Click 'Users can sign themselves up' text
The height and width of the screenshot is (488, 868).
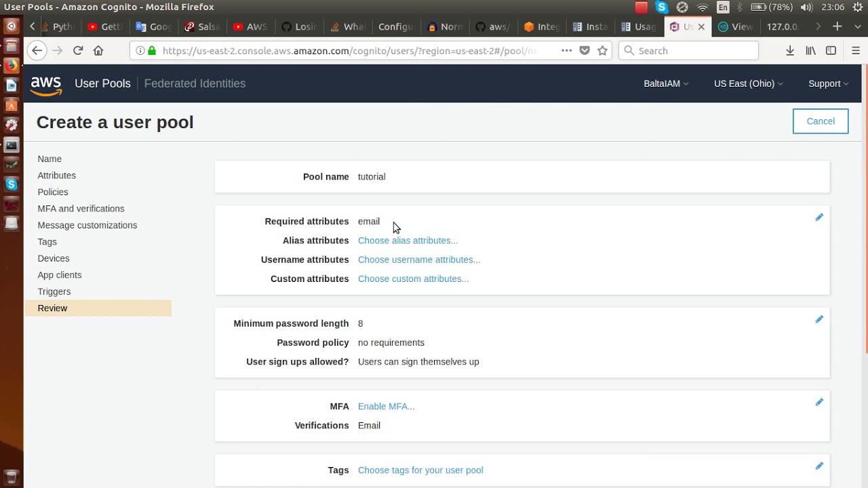[x=418, y=362]
